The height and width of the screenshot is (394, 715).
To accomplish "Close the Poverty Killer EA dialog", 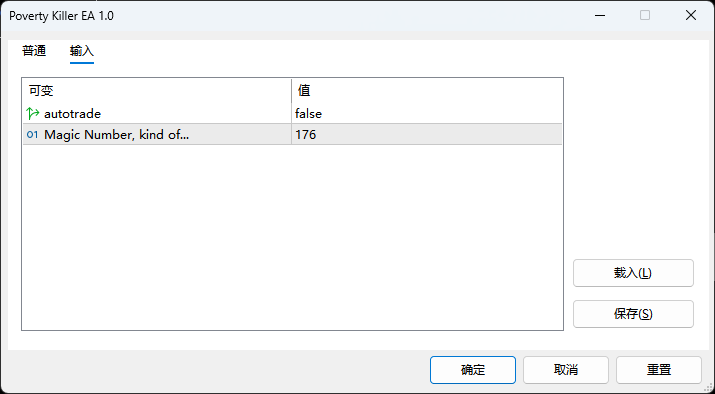I will tap(691, 16).
